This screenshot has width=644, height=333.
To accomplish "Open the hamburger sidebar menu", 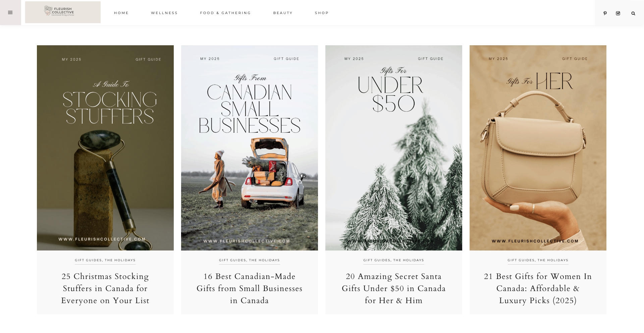I will 10,13.
